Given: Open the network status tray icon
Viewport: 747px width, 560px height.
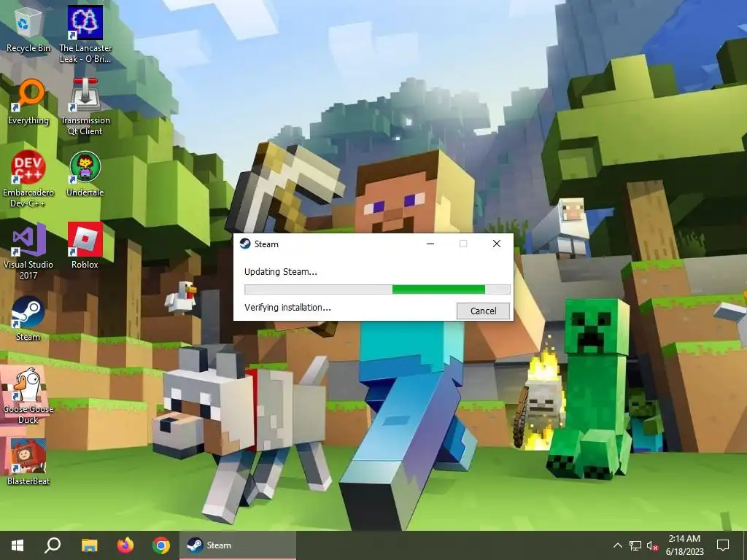Looking at the screenshot, I should 635,545.
